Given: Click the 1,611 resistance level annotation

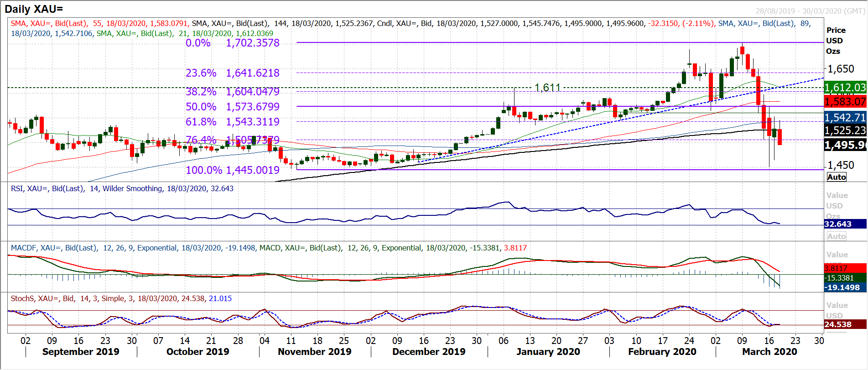Looking at the screenshot, I should point(547,87).
